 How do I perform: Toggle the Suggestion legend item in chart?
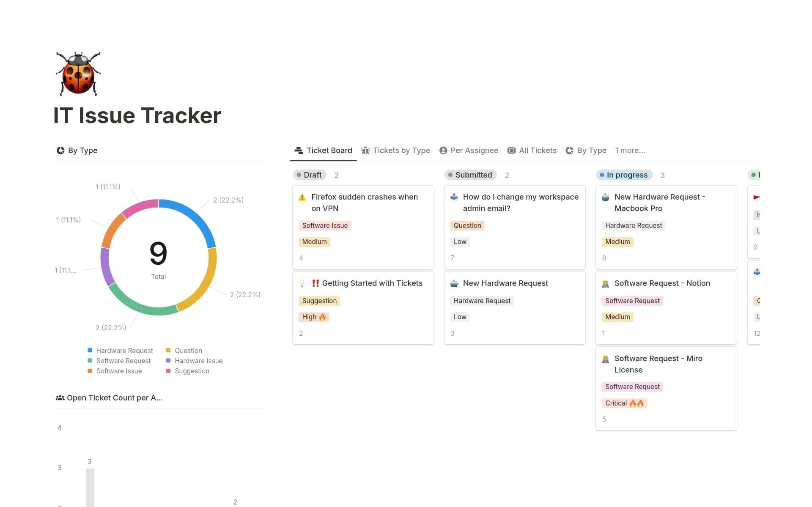(x=192, y=371)
